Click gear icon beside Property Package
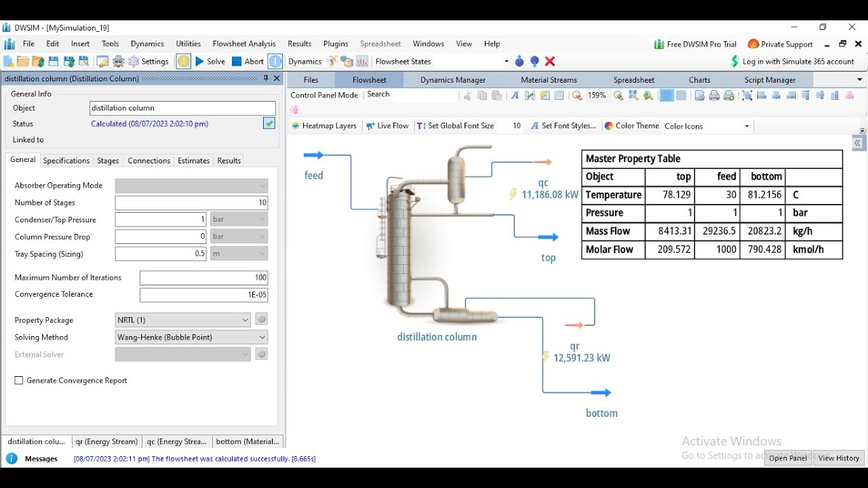868x488 pixels. pos(261,320)
